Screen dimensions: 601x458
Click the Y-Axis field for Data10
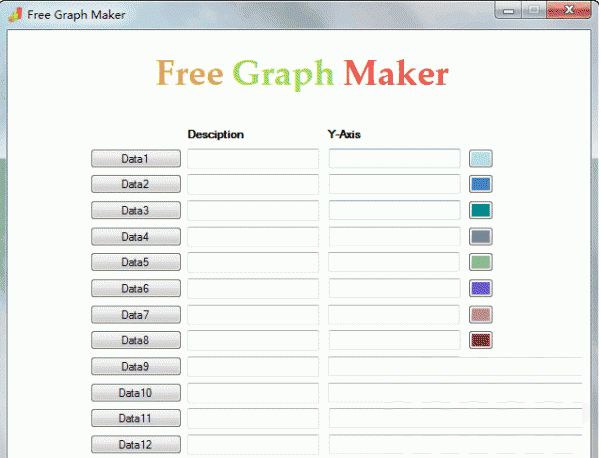click(455, 393)
